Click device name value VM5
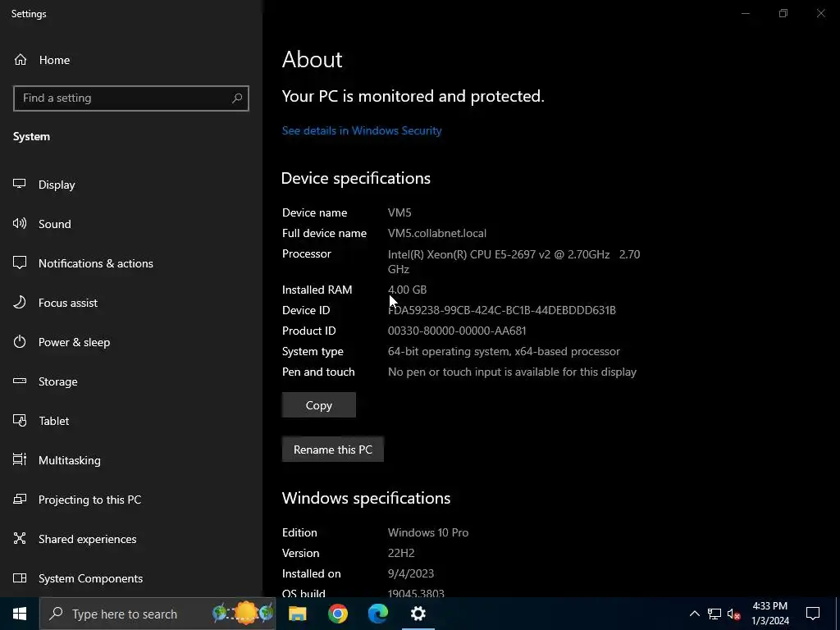The image size is (840, 630). 399,212
